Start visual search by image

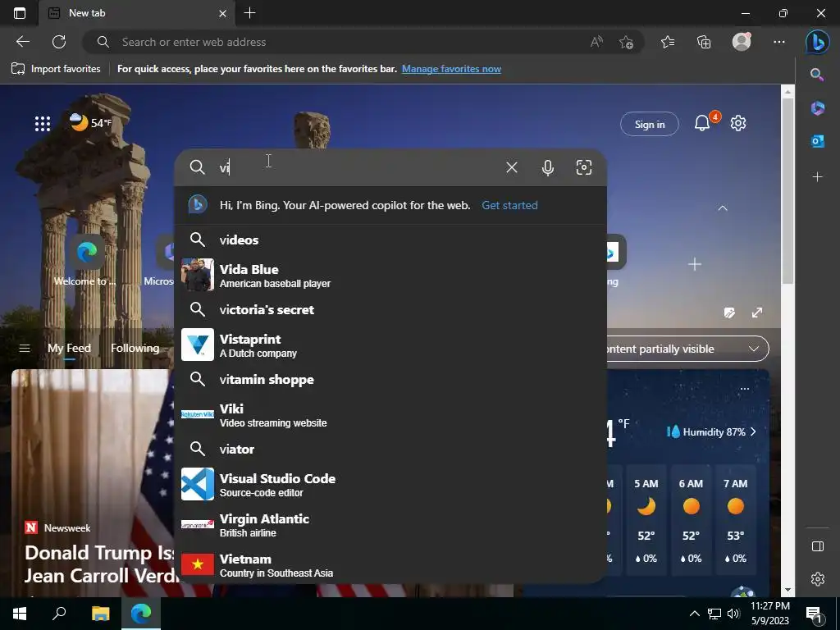(x=584, y=167)
